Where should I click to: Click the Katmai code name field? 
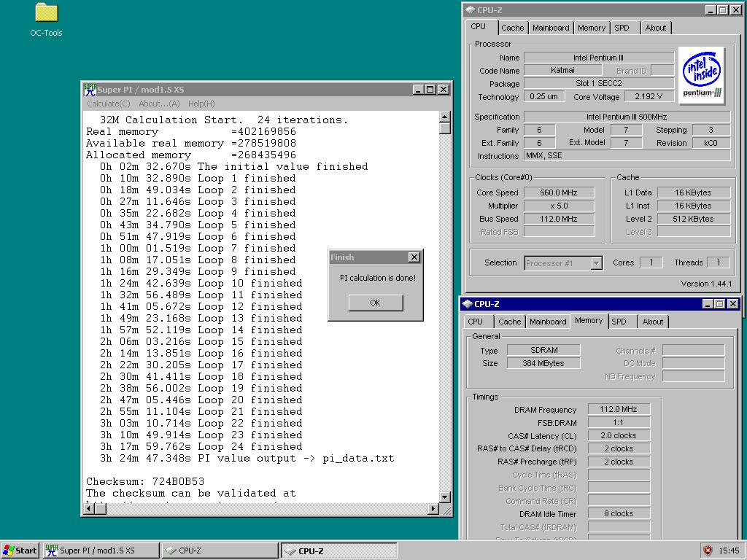click(562, 70)
